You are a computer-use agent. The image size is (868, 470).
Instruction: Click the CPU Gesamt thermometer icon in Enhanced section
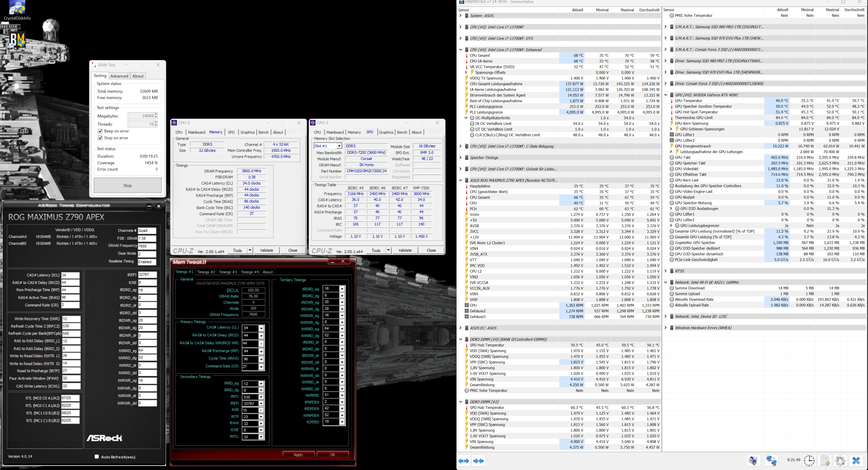[x=466, y=56]
